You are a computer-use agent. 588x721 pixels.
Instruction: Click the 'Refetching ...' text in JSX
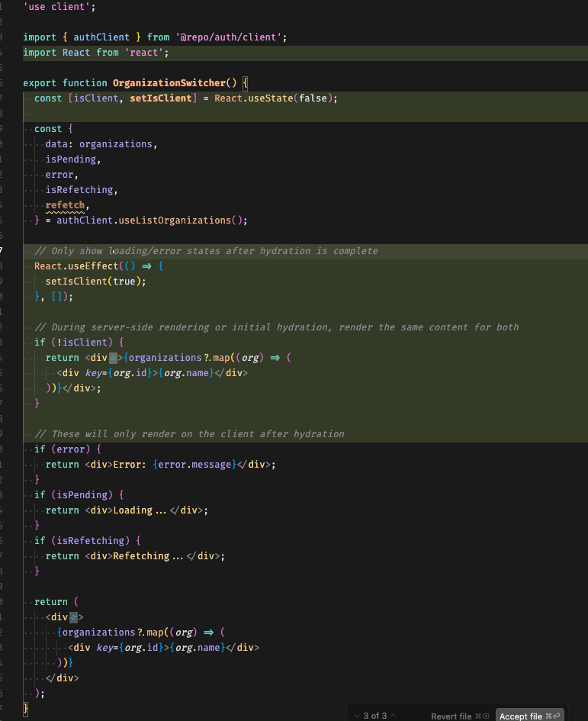tap(148, 556)
